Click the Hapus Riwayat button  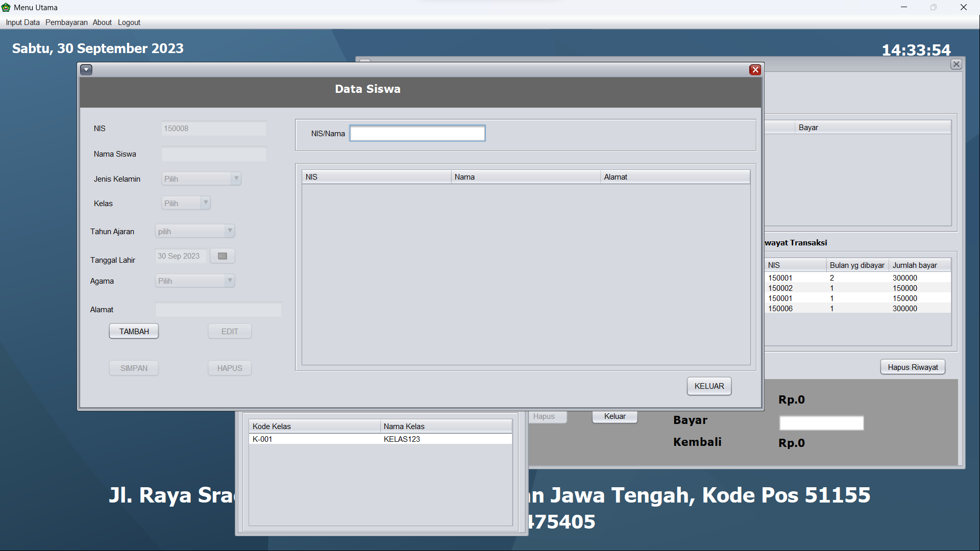coord(913,367)
